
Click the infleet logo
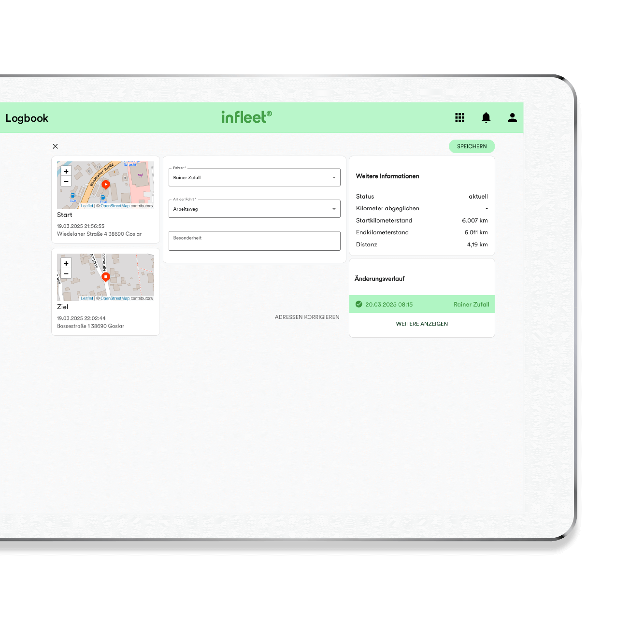[246, 117]
